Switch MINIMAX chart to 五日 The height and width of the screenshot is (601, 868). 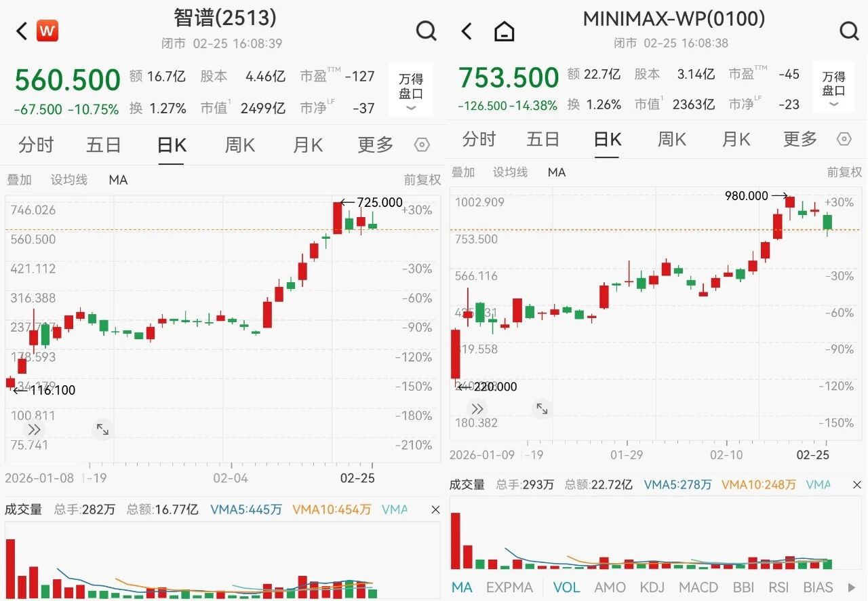click(x=544, y=139)
